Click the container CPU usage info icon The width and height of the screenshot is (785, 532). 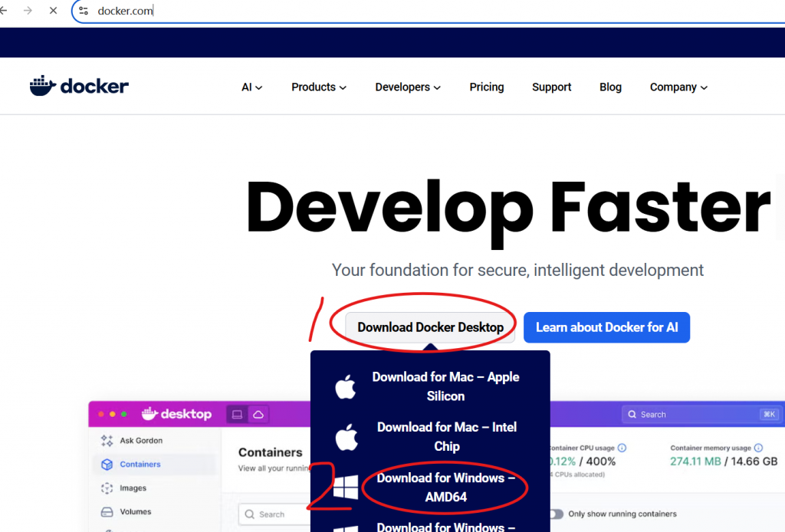pos(622,448)
